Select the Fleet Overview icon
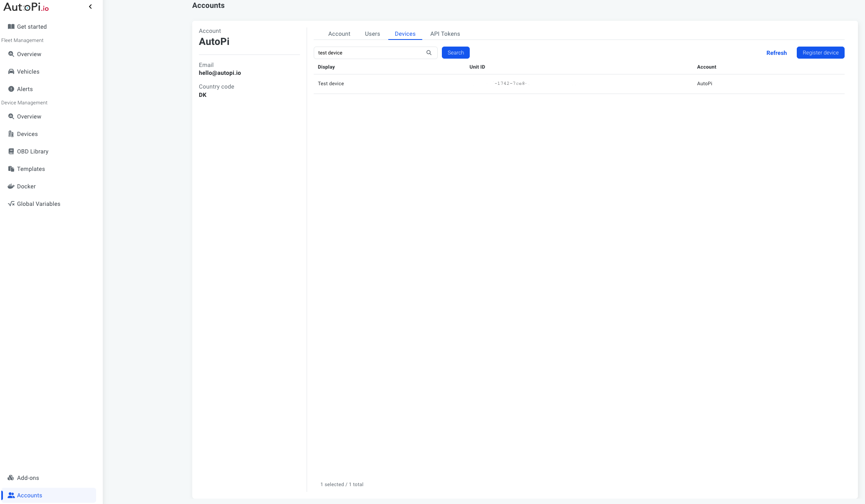This screenshot has width=865, height=504. point(11,54)
